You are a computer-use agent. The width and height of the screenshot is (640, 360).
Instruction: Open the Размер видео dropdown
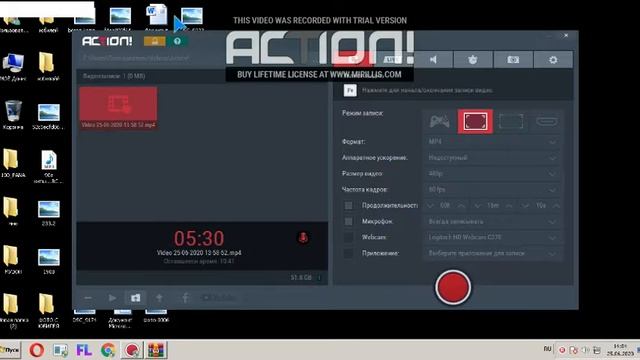(x=492, y=173)
